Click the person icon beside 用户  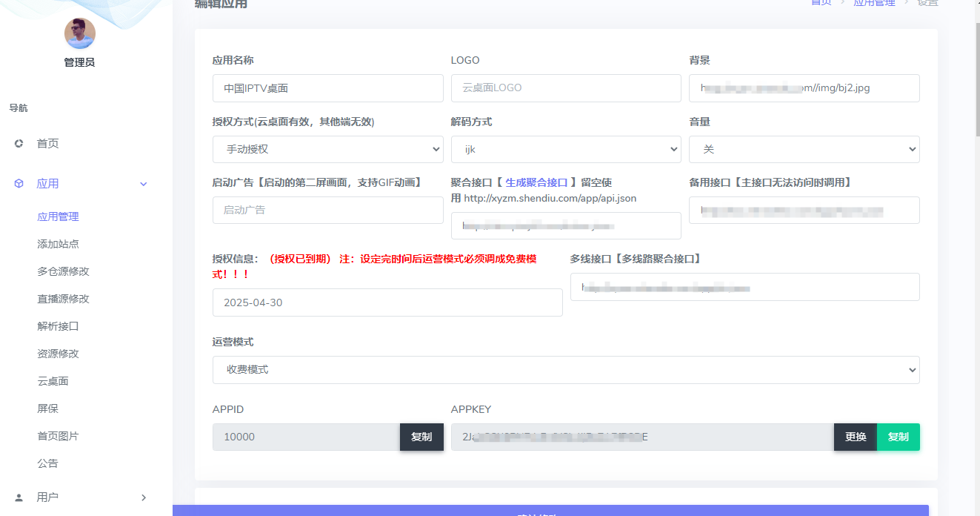tap(19, 497)
